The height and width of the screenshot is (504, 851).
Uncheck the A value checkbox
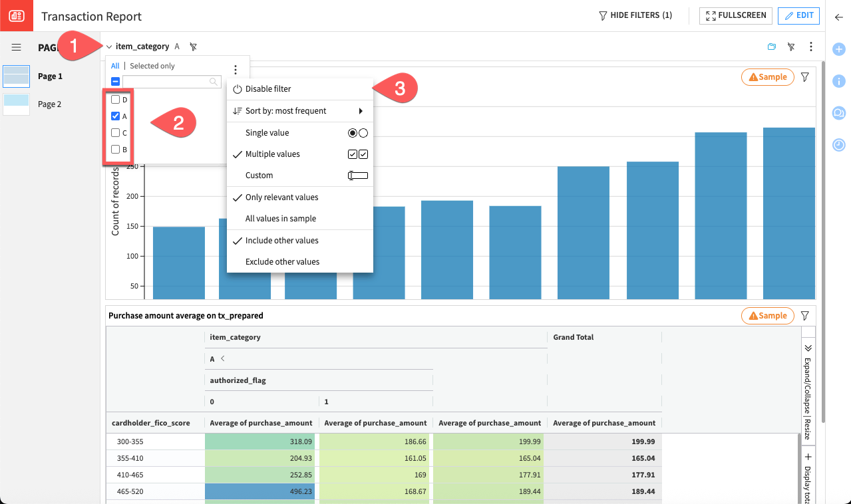click(x=116, y=116)
